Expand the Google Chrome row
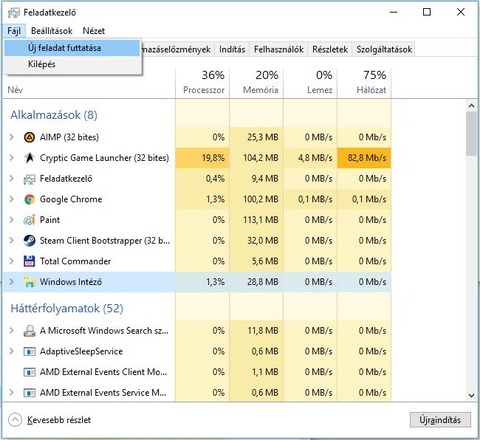Viewport: 480px width, 440px height. 12,199
